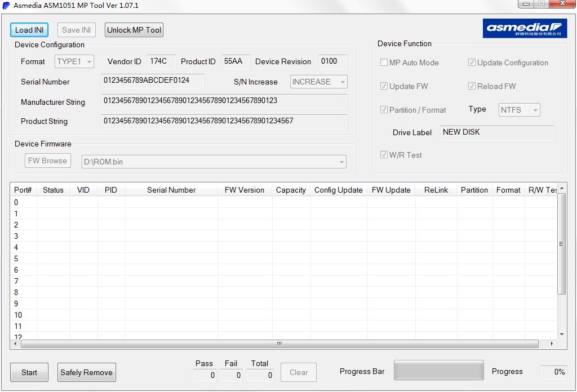This screenshot has width=577, height=392.
Task: Click the PID column header
Action: (x=111, y=190)
